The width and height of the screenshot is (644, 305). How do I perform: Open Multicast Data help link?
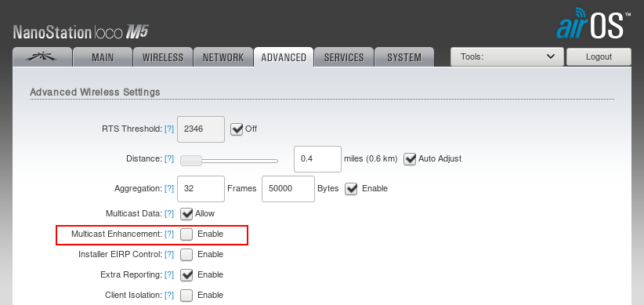169,214
